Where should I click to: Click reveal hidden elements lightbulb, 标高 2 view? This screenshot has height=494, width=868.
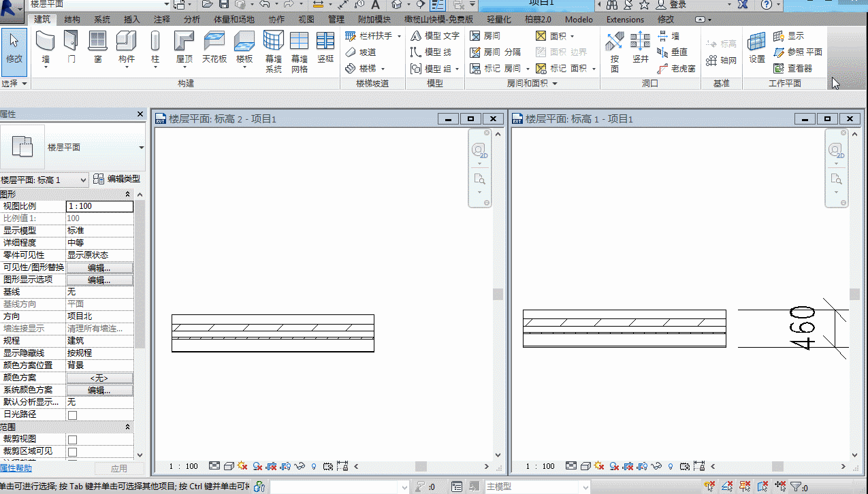pos(314,466)
